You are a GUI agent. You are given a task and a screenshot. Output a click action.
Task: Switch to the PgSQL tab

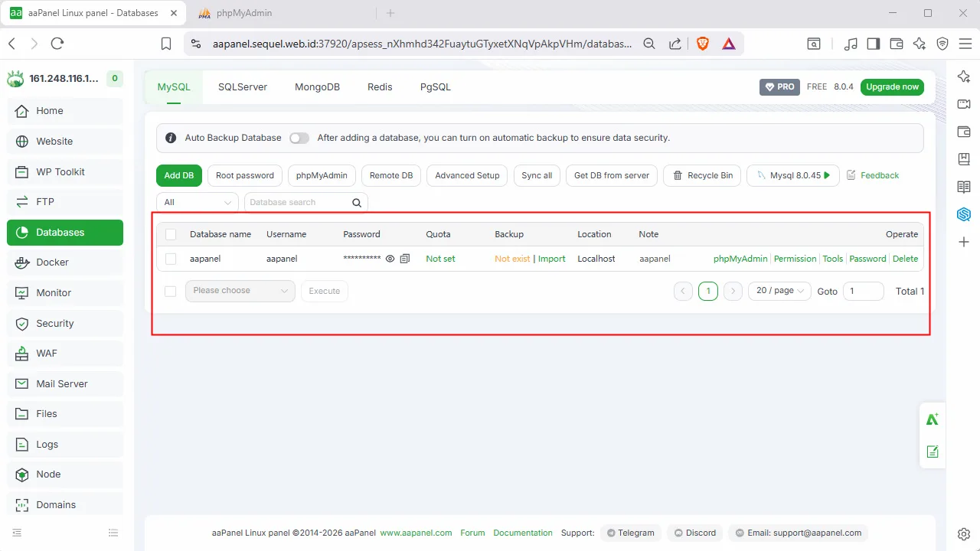tap(436, 87)
